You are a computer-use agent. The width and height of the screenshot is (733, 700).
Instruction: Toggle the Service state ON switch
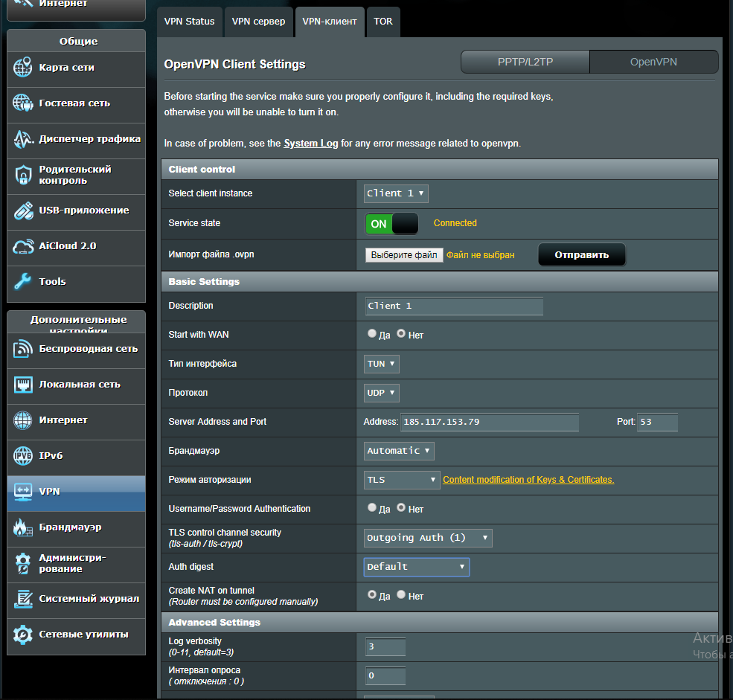(391, 224)
